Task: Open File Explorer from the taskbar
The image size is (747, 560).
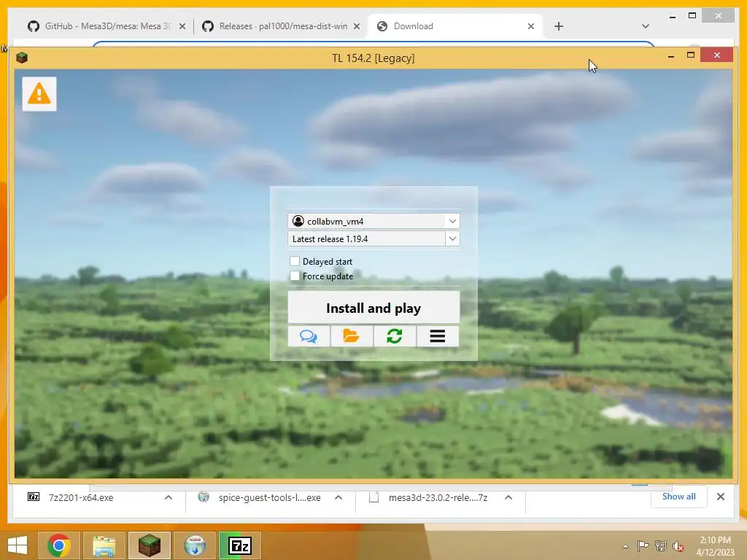Action: [x=104, y=545]
